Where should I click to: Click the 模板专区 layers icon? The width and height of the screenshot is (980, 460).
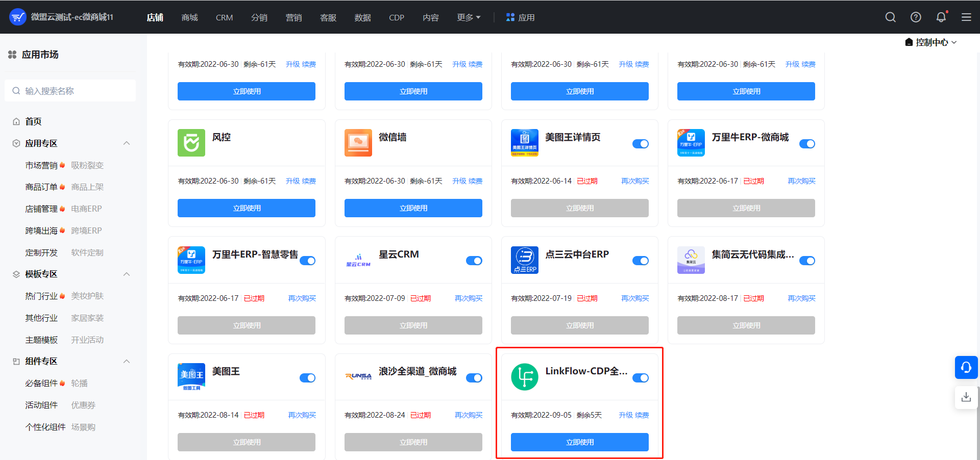tap(16, 274)
